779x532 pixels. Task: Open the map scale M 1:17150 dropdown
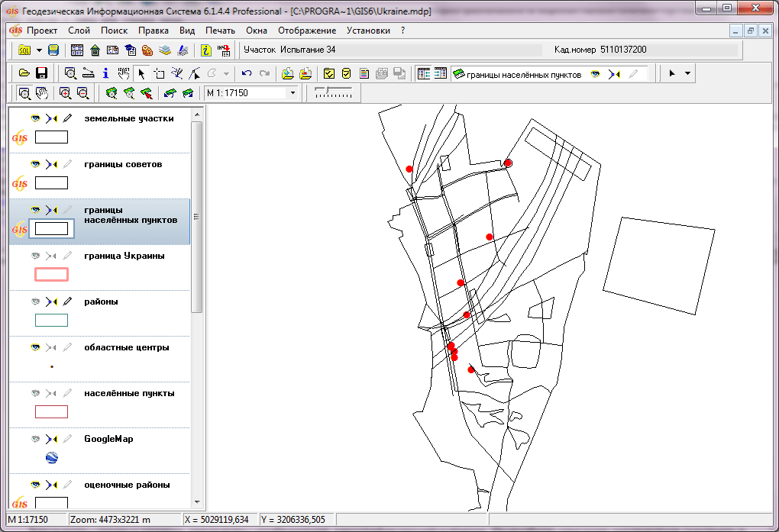(x=293, y=93)
